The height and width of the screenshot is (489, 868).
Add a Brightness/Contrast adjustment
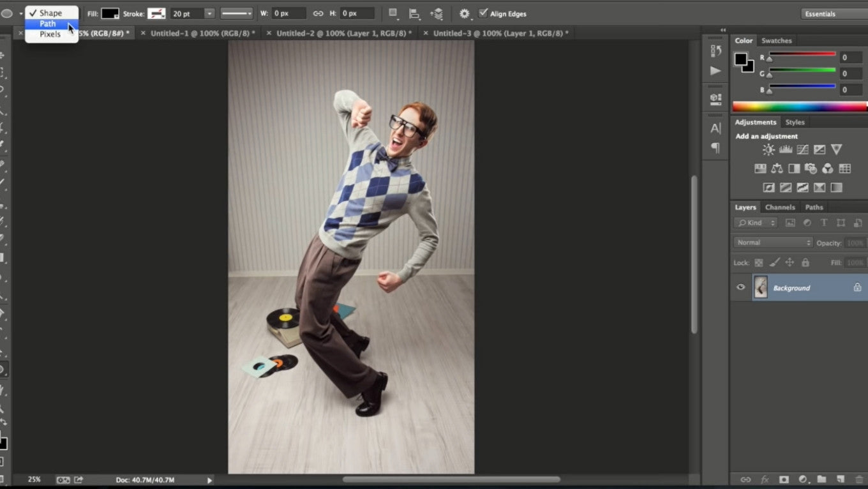coord(768,149)
